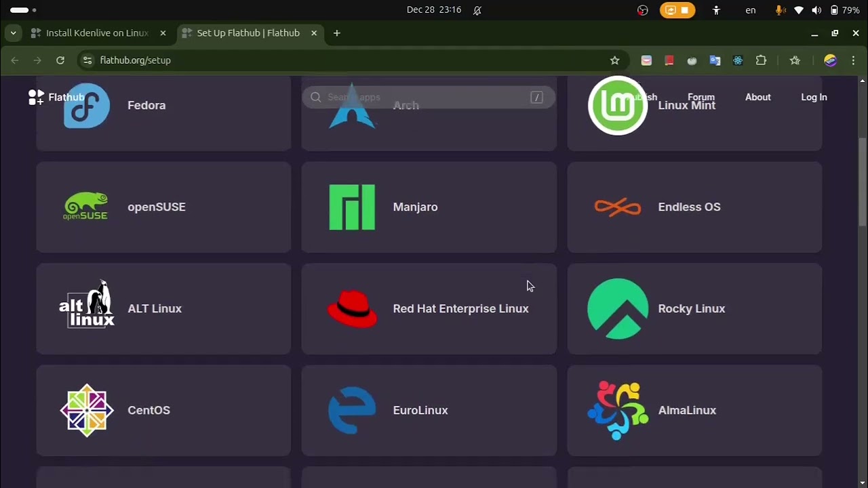Click the AlmaLinux multicolor logo
The height and width of the screenshot is (488, 868).
click(x=617, y=410)
